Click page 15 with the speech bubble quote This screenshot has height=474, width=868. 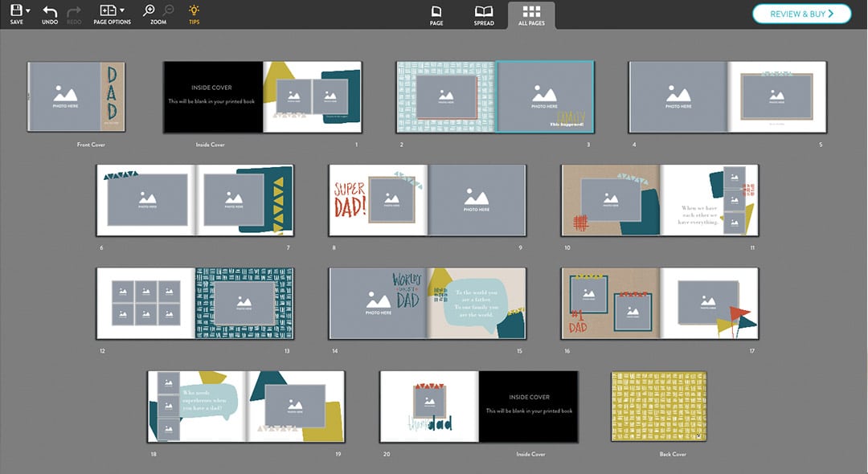pyautogui.click(x=477, y=303)
